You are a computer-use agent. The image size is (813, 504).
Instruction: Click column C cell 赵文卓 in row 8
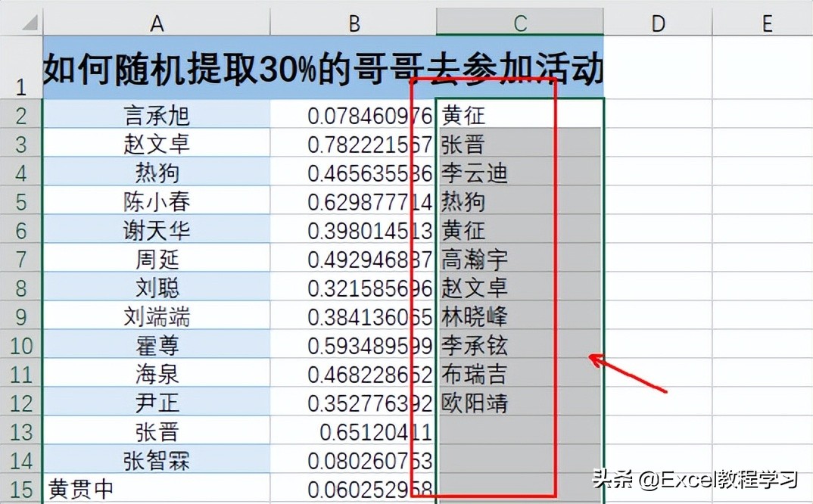pos(520,288)
